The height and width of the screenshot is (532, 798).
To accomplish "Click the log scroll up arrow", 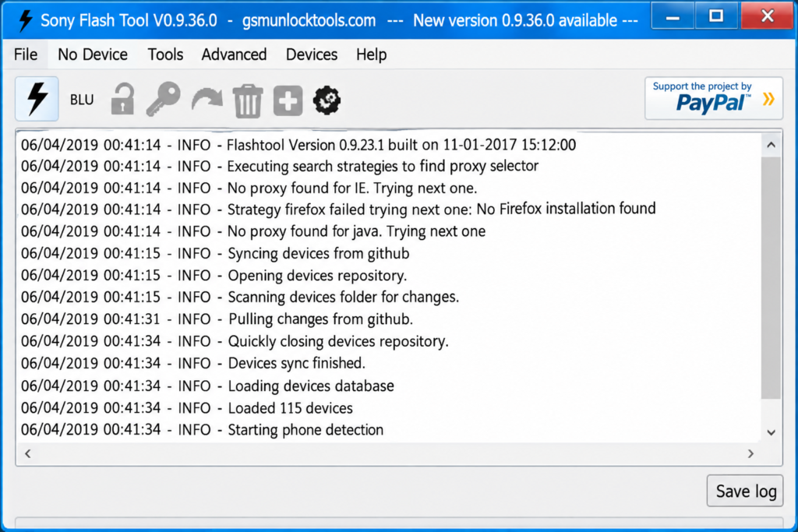I will 771,146.
